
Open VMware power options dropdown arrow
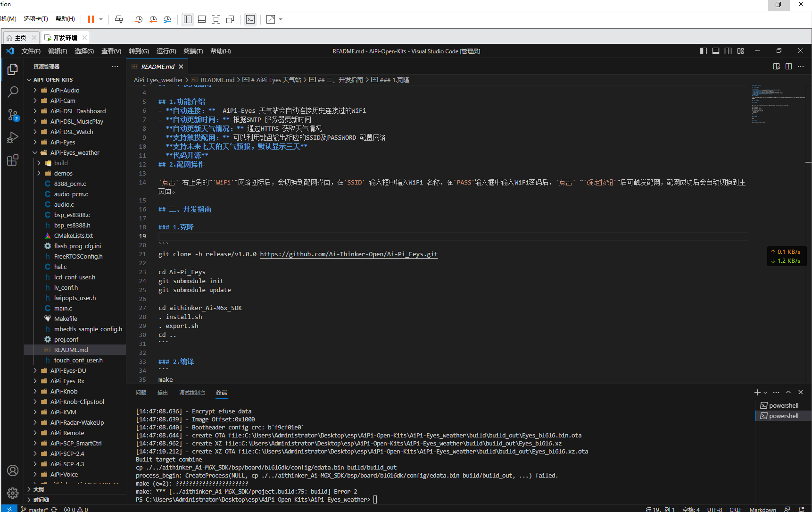pyautogui.click(x=101, y=19)
